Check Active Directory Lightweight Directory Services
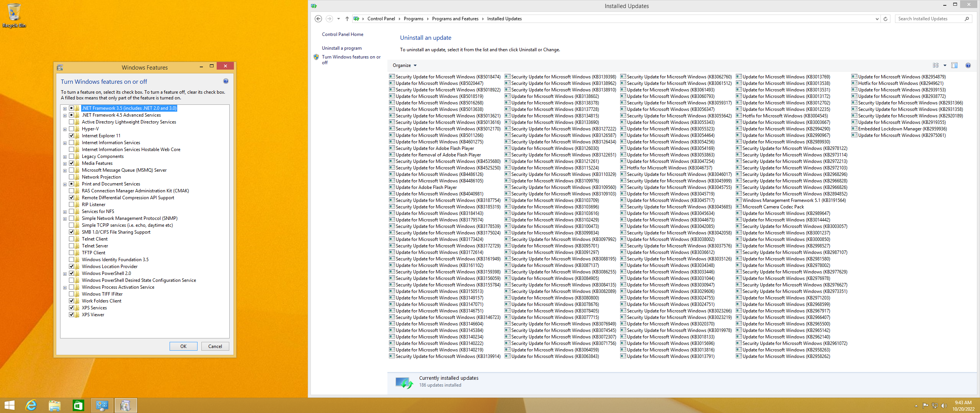Viewport: 980px width, 413px height. (x=72, y=122)
